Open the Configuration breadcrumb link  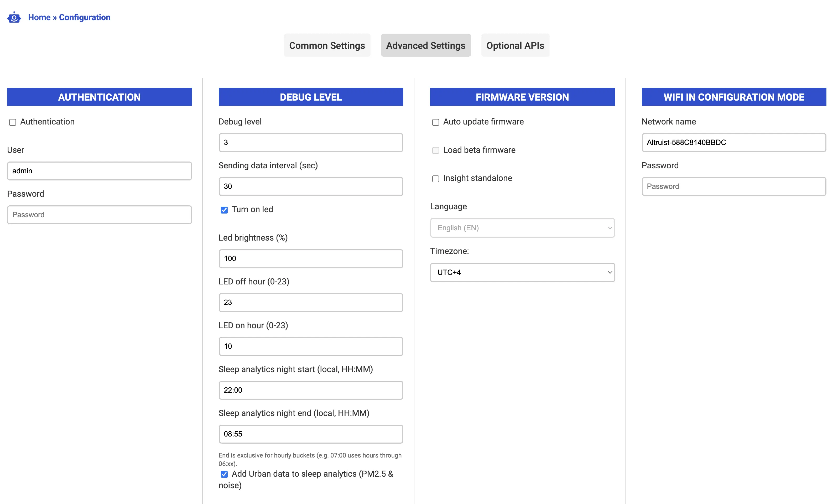(85, 17)
